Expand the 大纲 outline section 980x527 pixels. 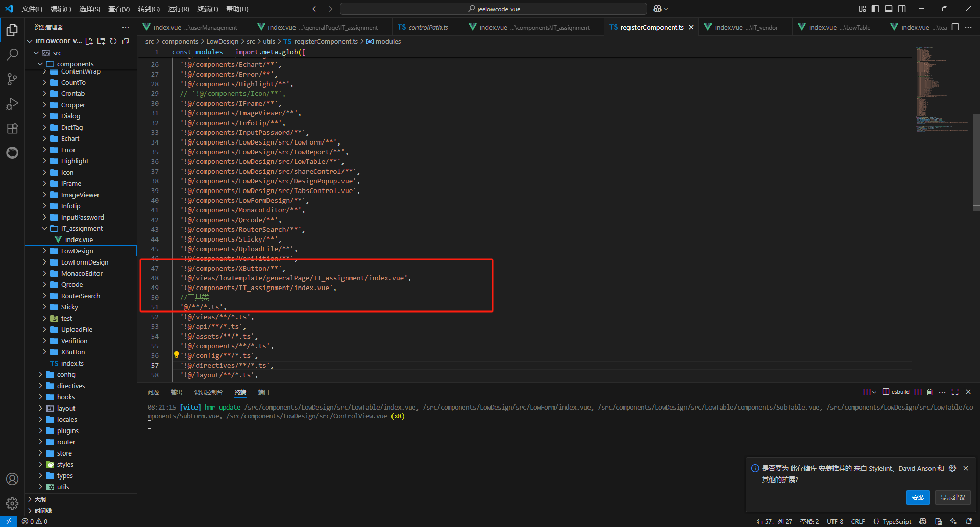point(81,499)
